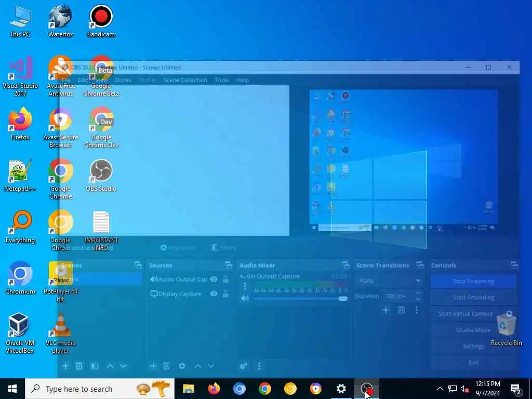Select Audio Output Capture source row

(x=189, y=279)
